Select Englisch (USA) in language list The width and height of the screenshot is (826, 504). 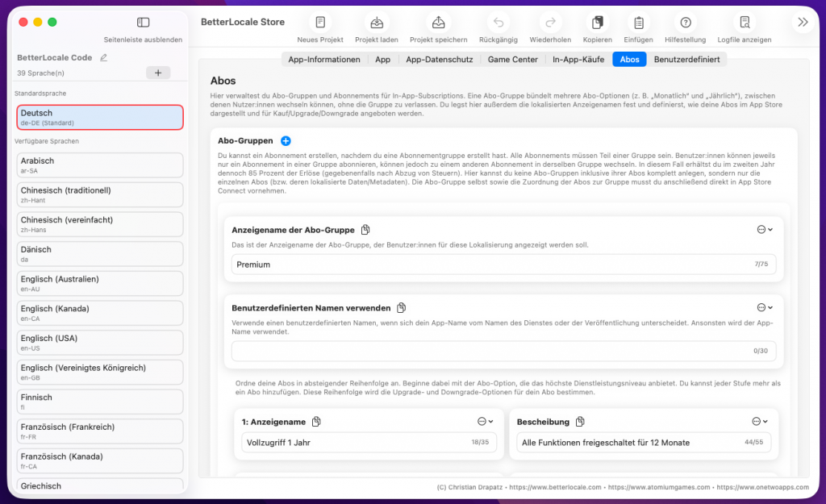(x=100, y=342)
